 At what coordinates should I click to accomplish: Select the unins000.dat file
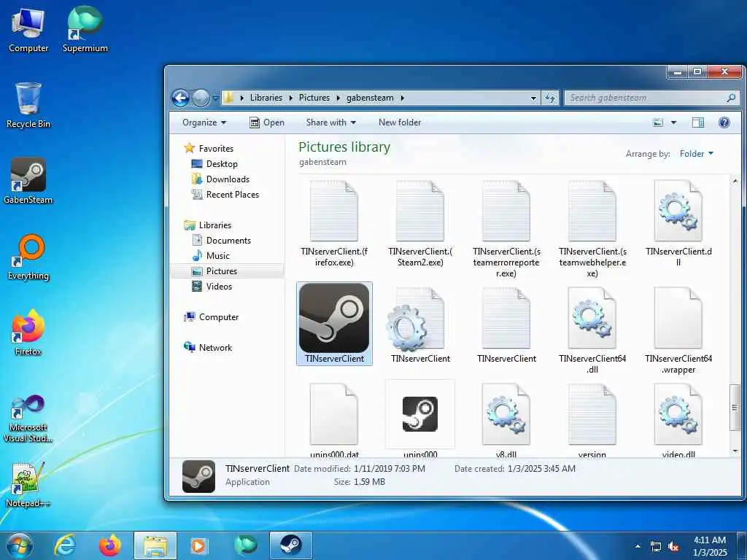(334, 420)
